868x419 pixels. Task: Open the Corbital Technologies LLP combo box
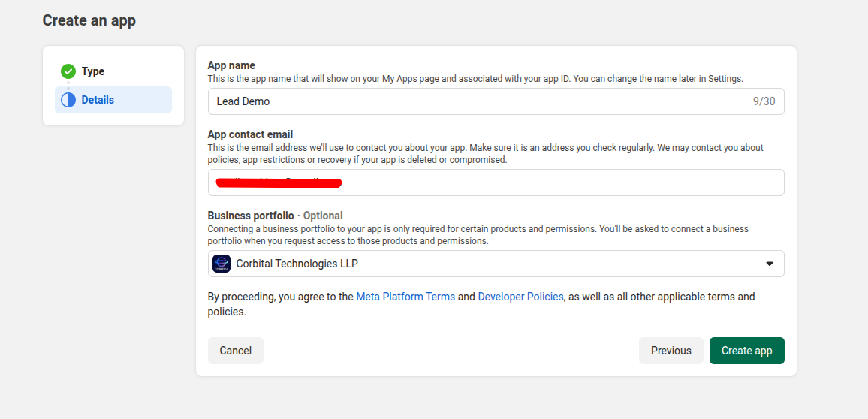tap(496, 264)
